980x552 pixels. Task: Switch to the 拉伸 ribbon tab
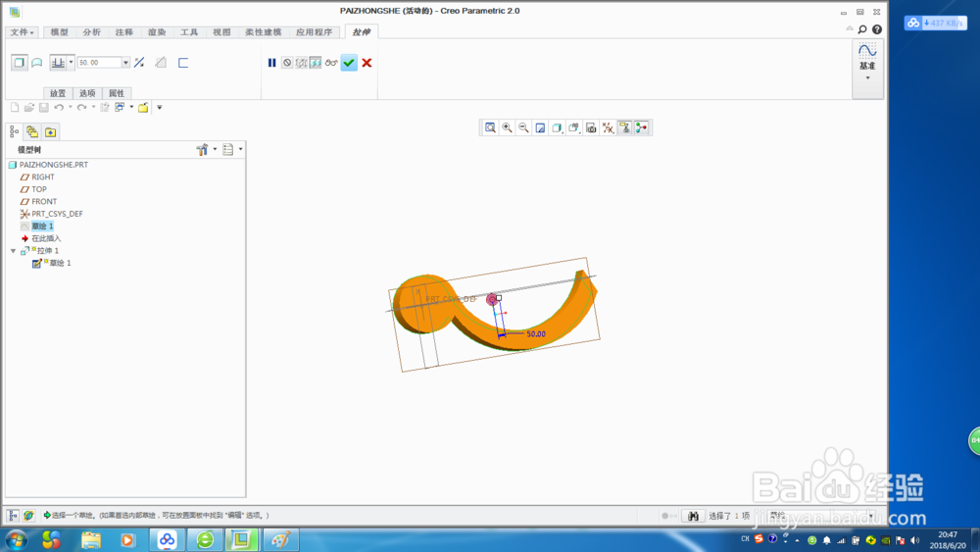[362, 32]
